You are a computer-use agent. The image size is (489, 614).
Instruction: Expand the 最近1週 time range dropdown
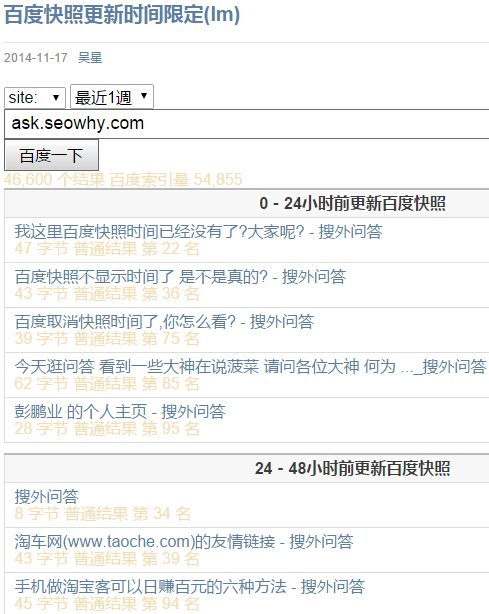click(112, 97)
